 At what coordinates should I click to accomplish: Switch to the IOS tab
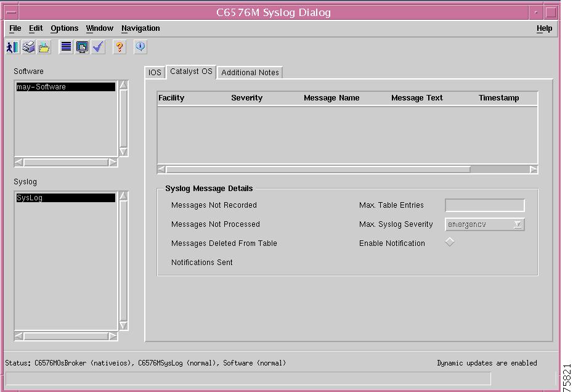point(155,72)
